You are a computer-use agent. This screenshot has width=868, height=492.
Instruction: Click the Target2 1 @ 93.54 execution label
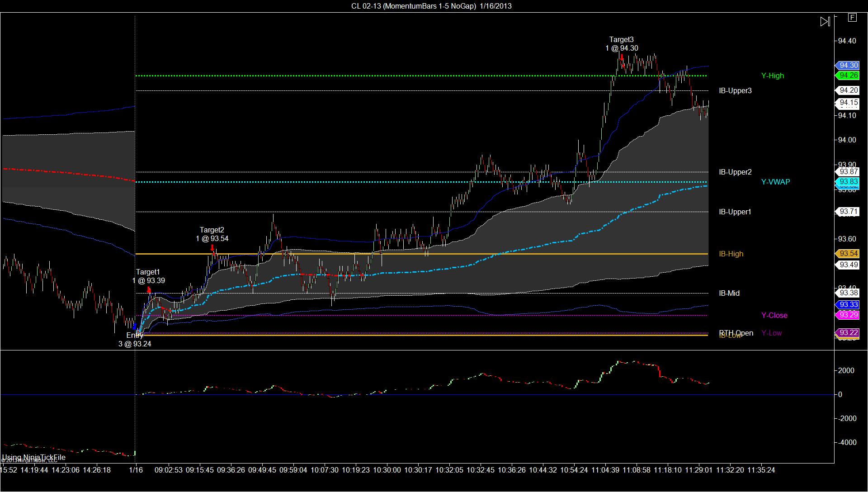click(x=212, y=234)
